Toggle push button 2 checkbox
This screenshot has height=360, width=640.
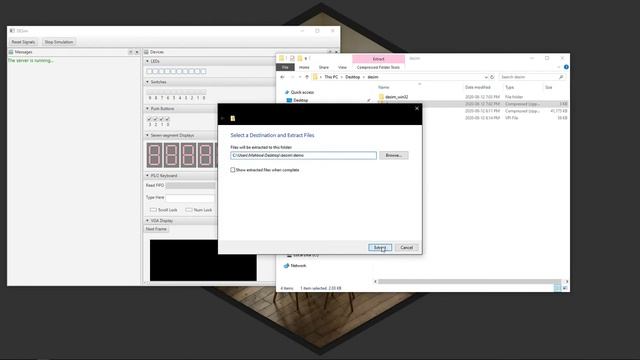coord(156,119)
